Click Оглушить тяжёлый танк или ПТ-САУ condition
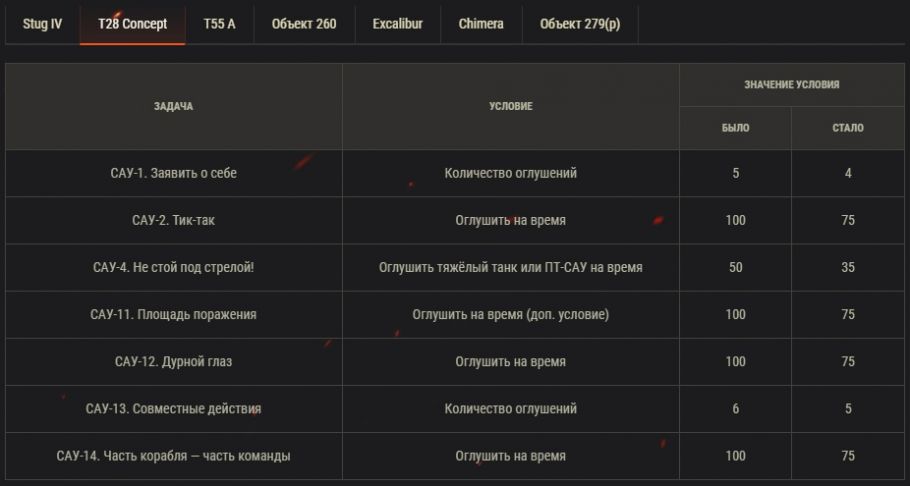Viewport: 910px width, 486px height. click(510, 267)
